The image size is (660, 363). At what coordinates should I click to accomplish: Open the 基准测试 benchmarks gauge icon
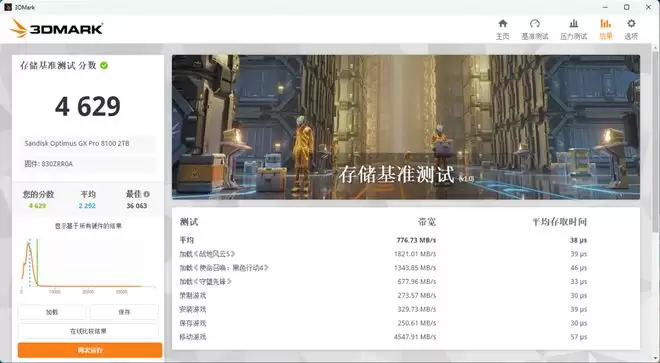click(535, 24)
